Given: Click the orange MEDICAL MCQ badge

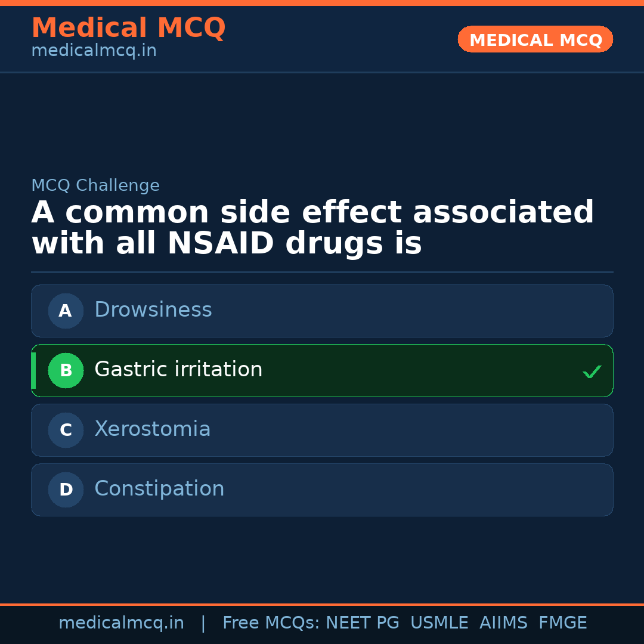Looking at the screenshot, I should tap(535, 39).
